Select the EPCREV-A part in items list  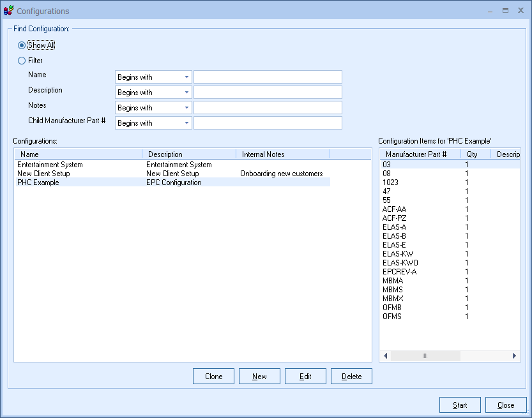[x=399, y=272]
